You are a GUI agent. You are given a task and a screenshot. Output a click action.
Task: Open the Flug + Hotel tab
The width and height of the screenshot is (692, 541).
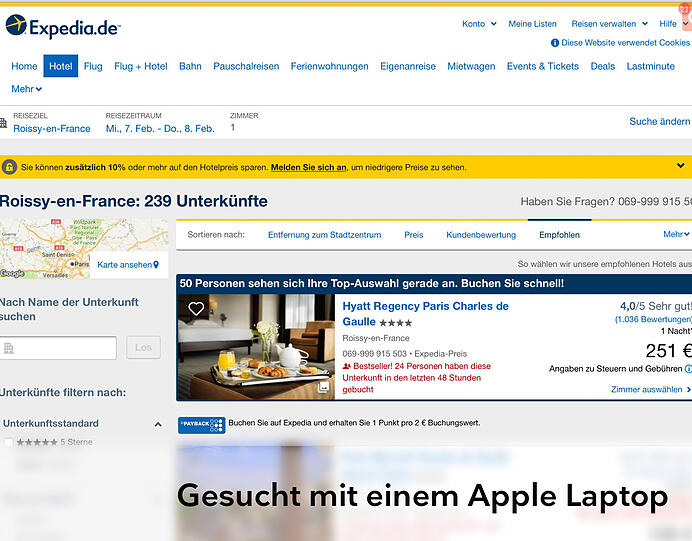click(x=141, y=66)
